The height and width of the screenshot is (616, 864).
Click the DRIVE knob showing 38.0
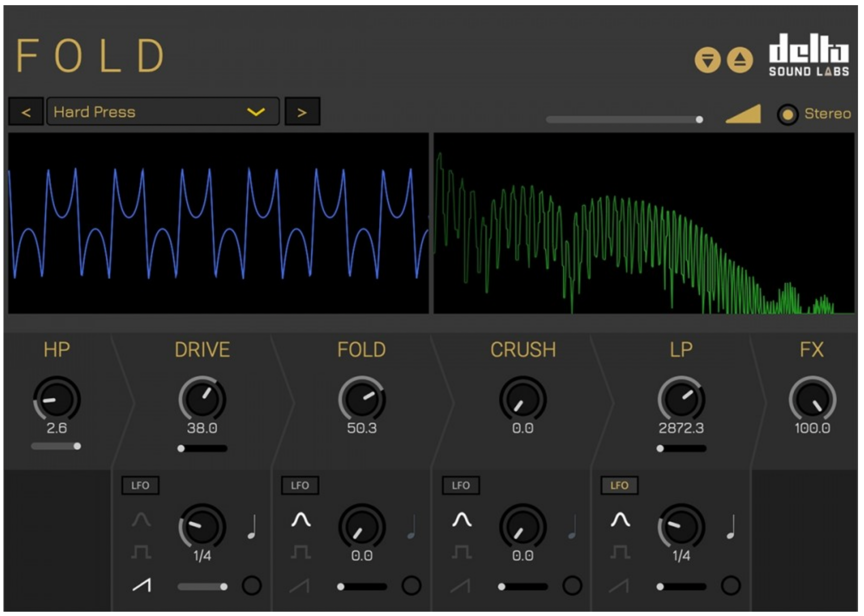[x=202, y=399]
